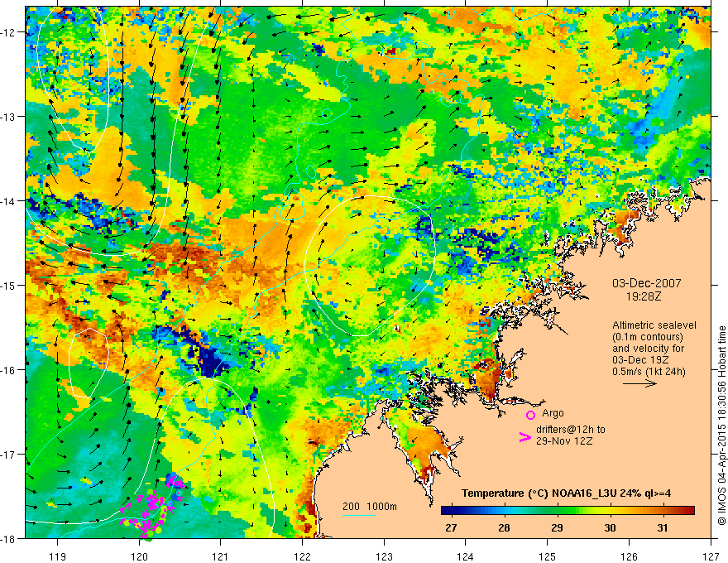This screenshot has height=563, width=728.
Task: Click latitude axis label -17
Action: coord(8,454)
